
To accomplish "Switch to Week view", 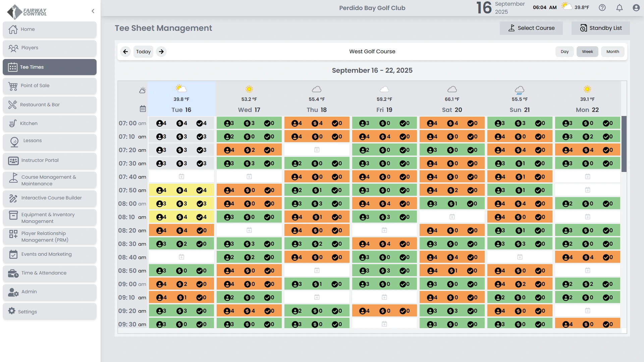I will 587,52.
